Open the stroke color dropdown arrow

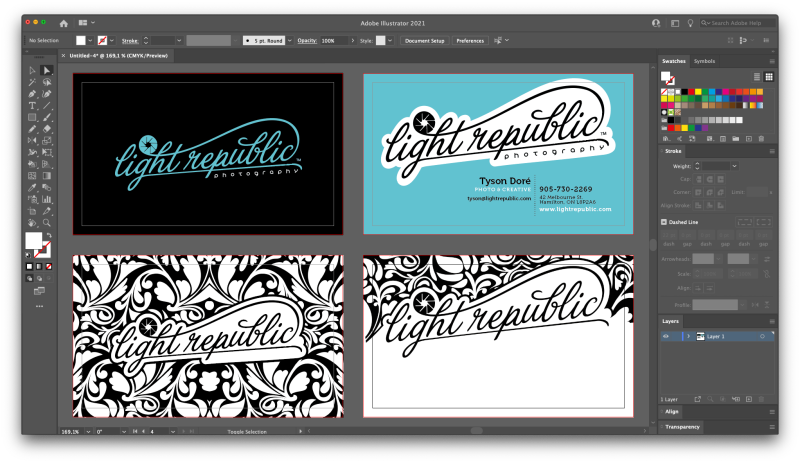coord(112,40)
